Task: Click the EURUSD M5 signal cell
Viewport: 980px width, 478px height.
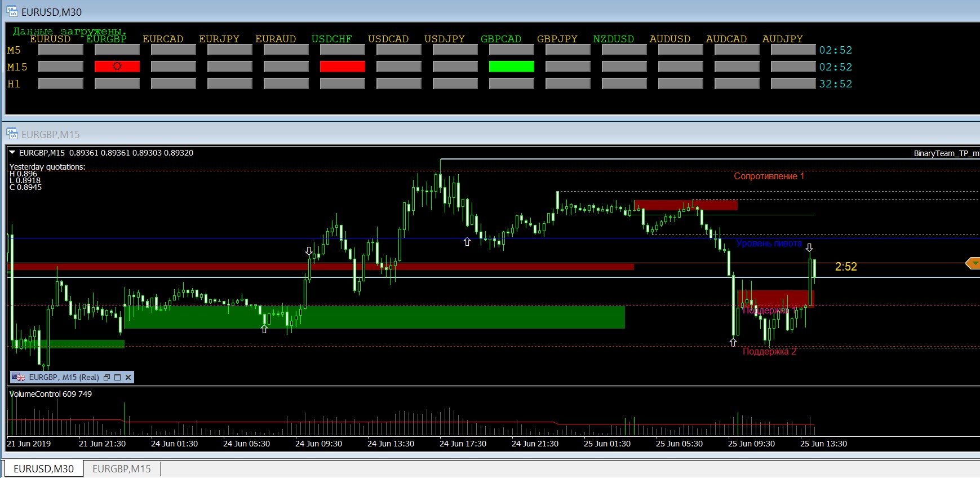Action: pos(61,50)
